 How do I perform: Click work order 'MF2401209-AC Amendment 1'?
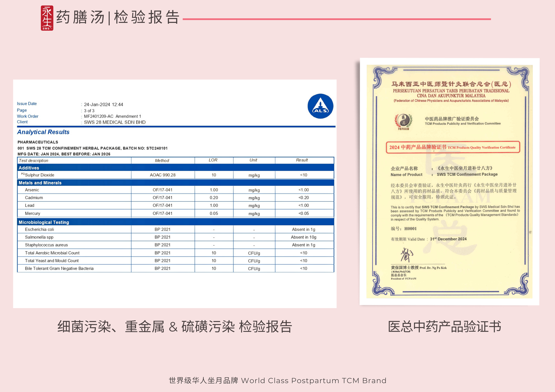tap(112, 116)
